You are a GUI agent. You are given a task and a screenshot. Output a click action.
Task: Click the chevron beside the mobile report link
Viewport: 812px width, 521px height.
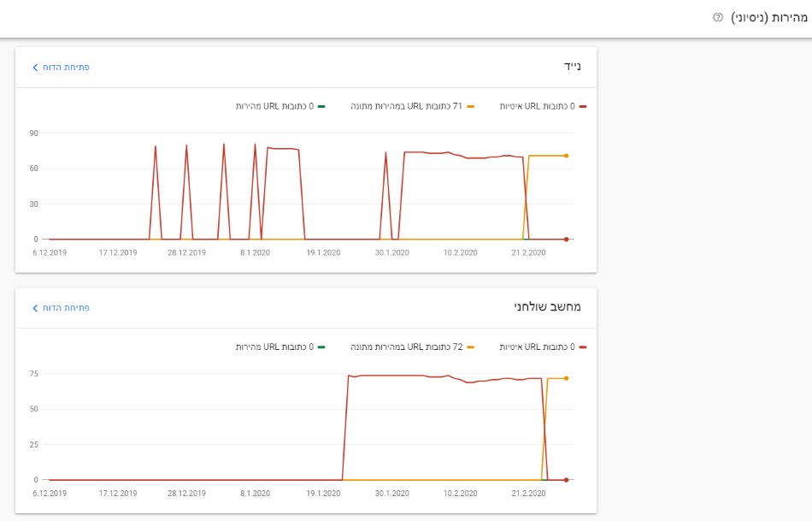[x=35, y=68]
